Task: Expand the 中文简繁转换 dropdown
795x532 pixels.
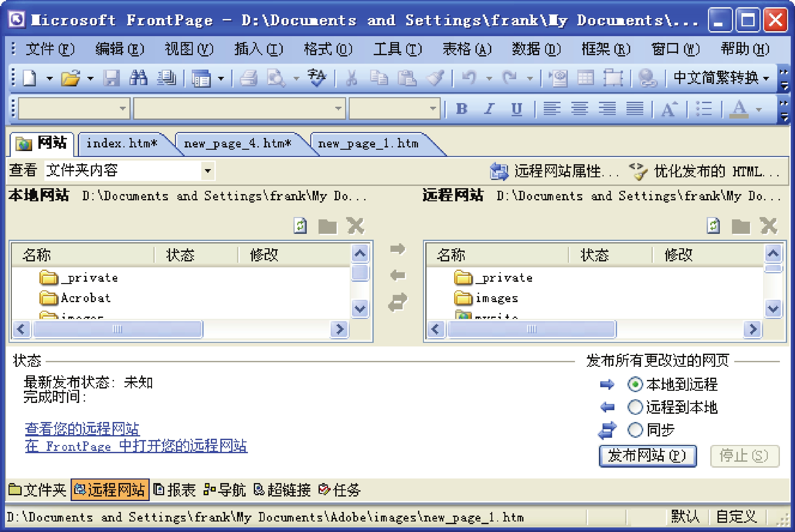Action: [x=766, y=78]
